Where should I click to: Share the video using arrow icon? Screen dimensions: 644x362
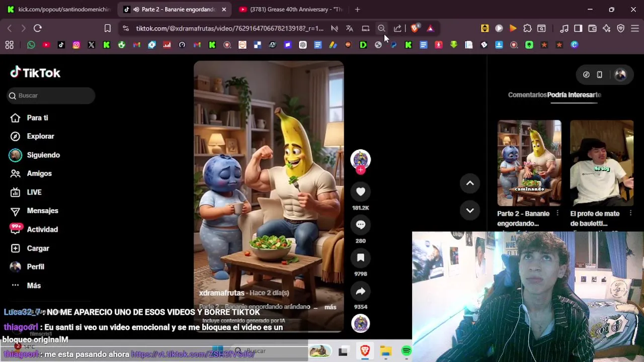[360, 291]
